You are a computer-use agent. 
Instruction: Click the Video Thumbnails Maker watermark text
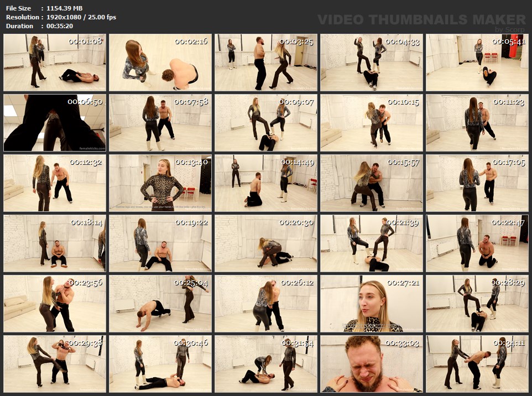(421, 20)
